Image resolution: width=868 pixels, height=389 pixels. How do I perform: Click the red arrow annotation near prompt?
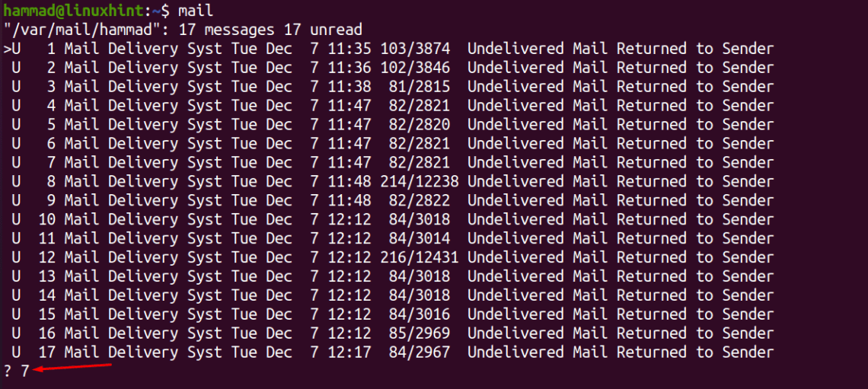click(72, 368)
